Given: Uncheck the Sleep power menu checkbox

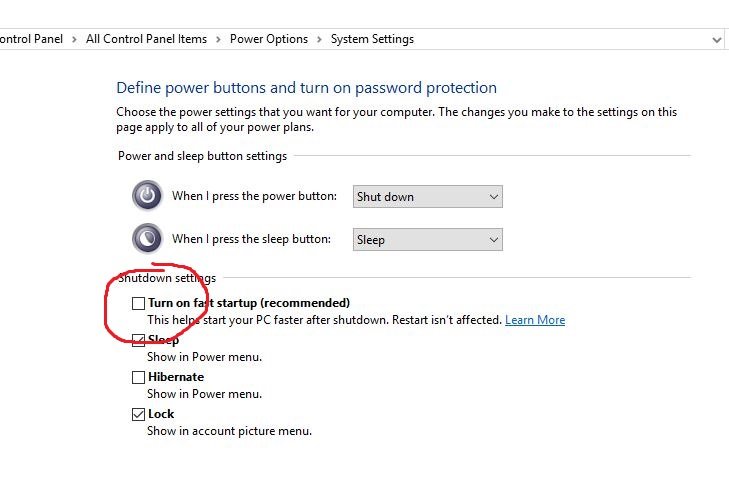Looking at the screenshot, I should click(x=138, y=340).
